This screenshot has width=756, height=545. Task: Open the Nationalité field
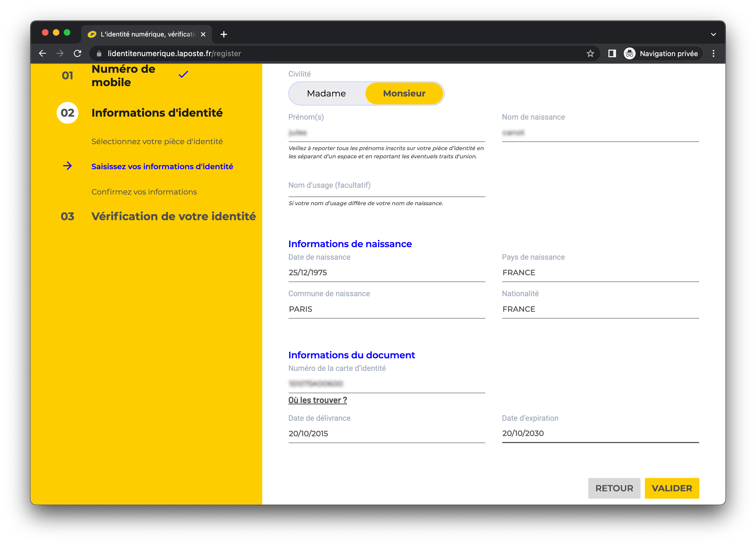tap(600, 309)
